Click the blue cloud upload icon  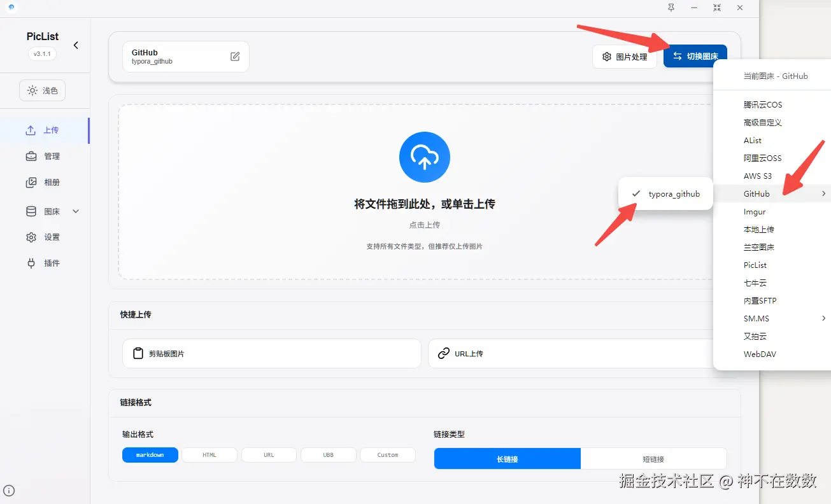tap(425, 157)
